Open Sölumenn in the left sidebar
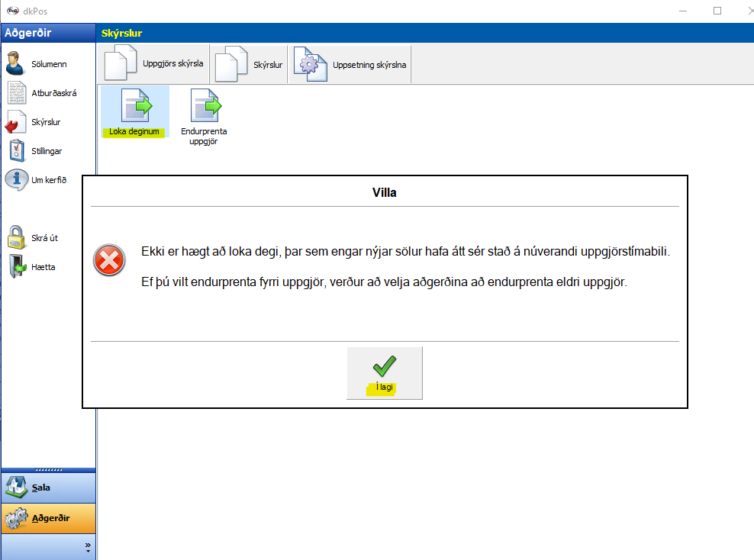 [38, 64]
